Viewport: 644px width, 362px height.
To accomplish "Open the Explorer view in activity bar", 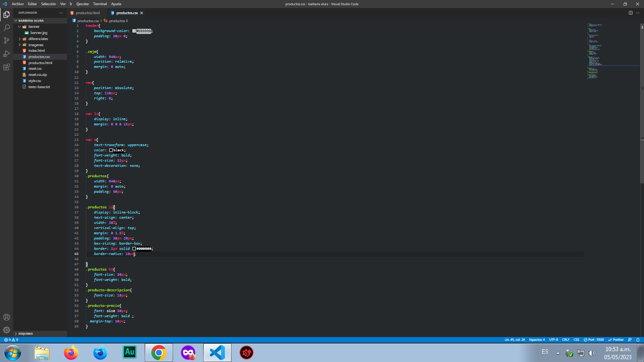I will [x=7, y=15].
